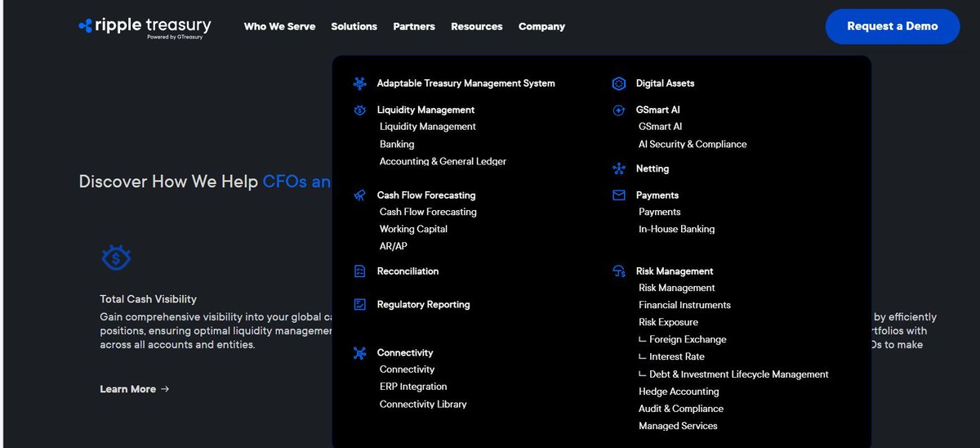The height and width of the screenshot is (448, 980).
Task: Open the Risk Management sub-link
Action: pos(677,288)
